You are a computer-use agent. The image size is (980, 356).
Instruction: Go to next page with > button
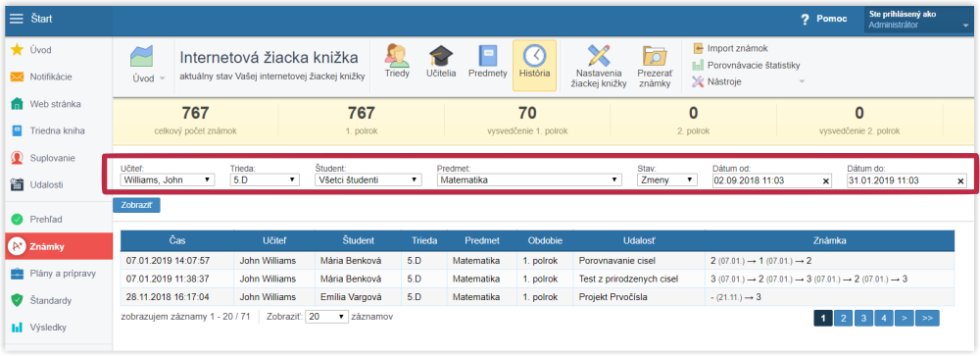pyautogui.click(x=904, y=319)
